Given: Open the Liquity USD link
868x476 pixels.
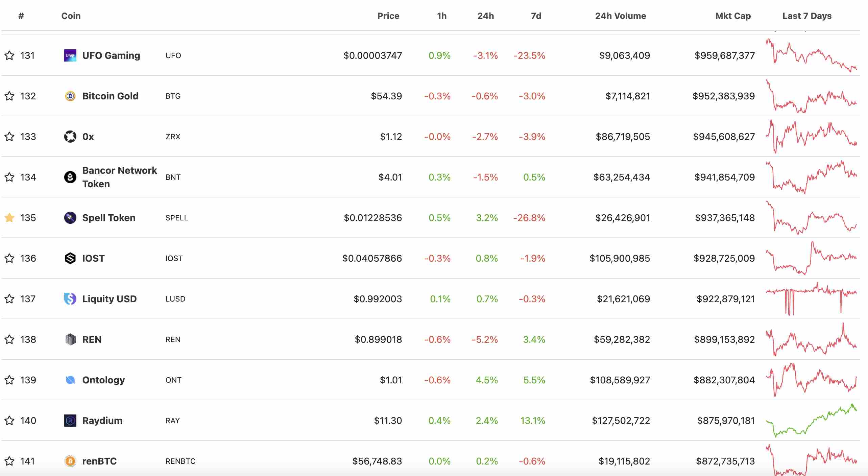Looking at the screenshot, I should [110, 299].
